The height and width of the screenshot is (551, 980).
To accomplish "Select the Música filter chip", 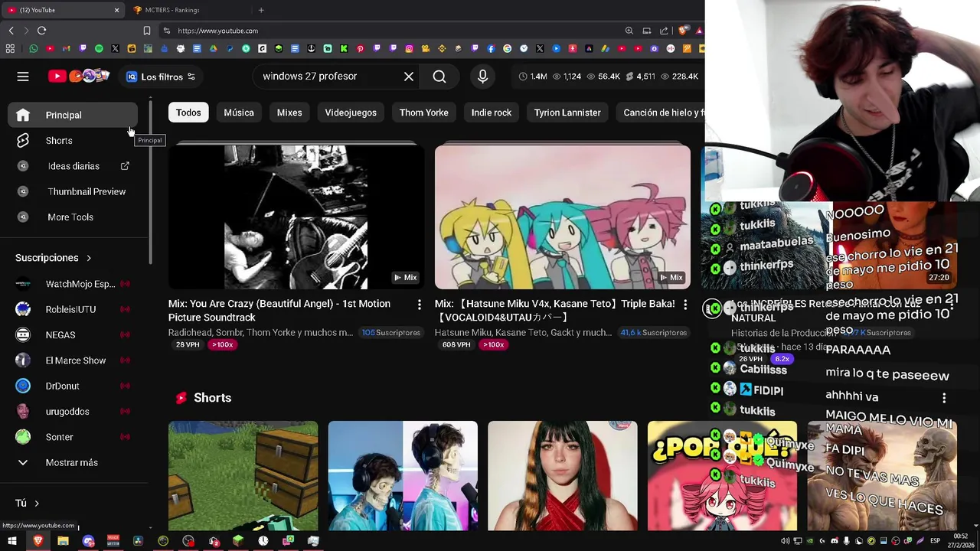I will [x=239, y=112].
